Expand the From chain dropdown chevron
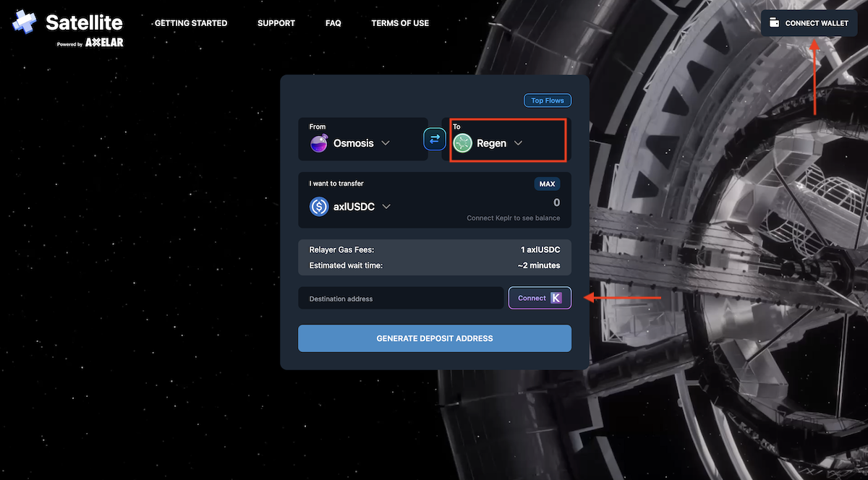 point(386,143)
